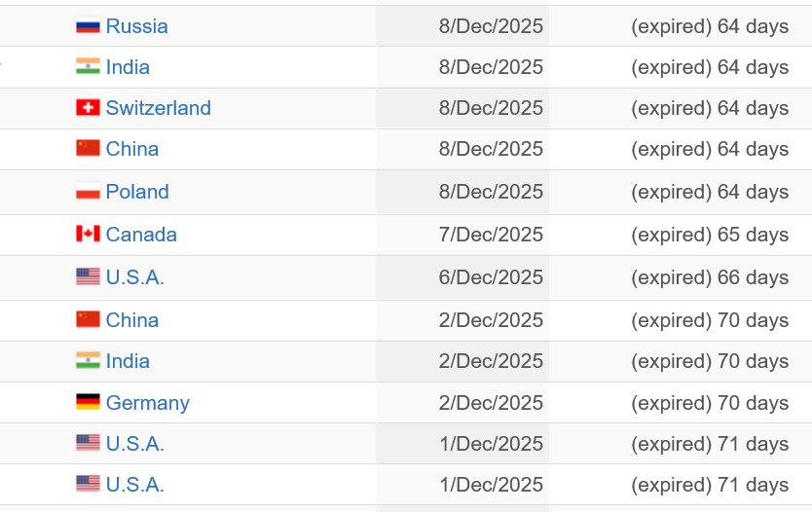Click the Germany flag icon
Screen dimensions: 812x512
point(88,403)
